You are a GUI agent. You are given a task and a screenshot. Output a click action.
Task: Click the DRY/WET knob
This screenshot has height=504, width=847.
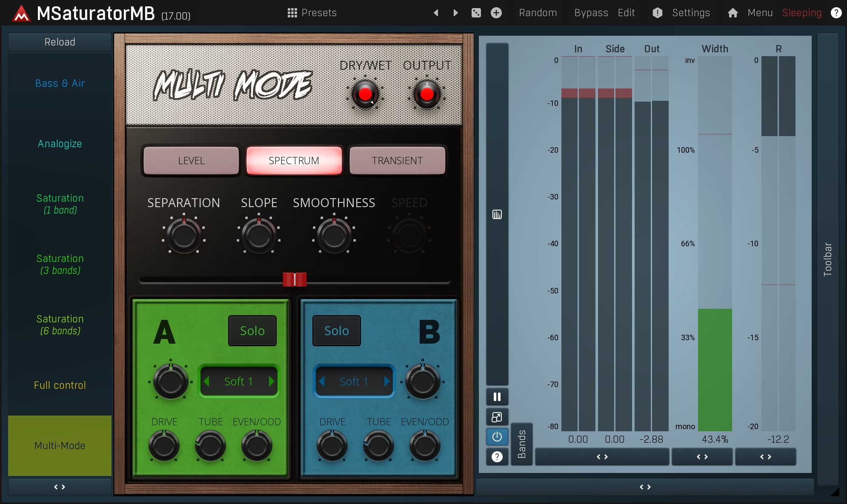coord(365,94)
